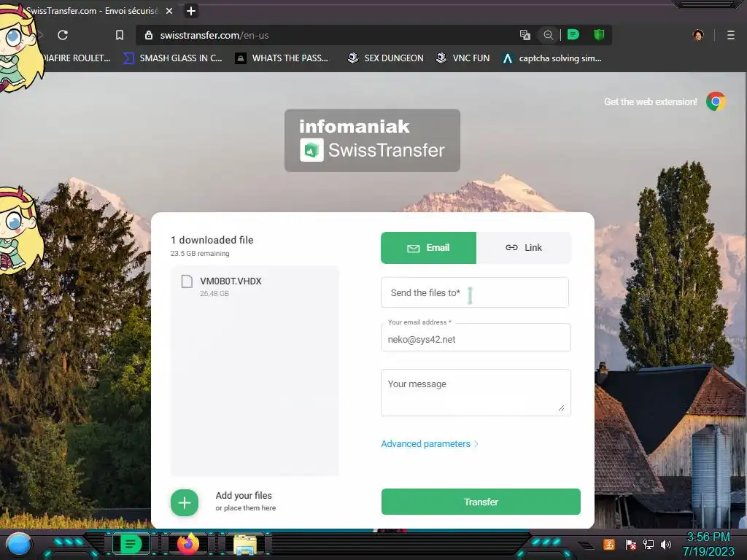747x560 pixels.
Task: Click the zoom magnifier icon in address bar
Action: [549, 35]
